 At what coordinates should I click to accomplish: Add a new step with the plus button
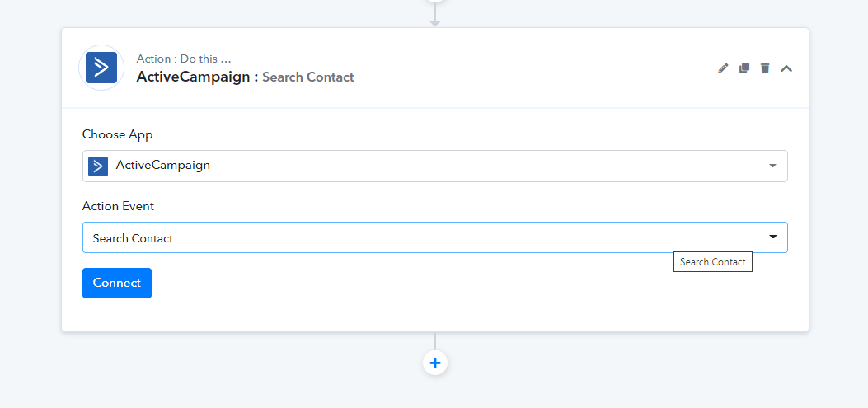pos(435,363)
